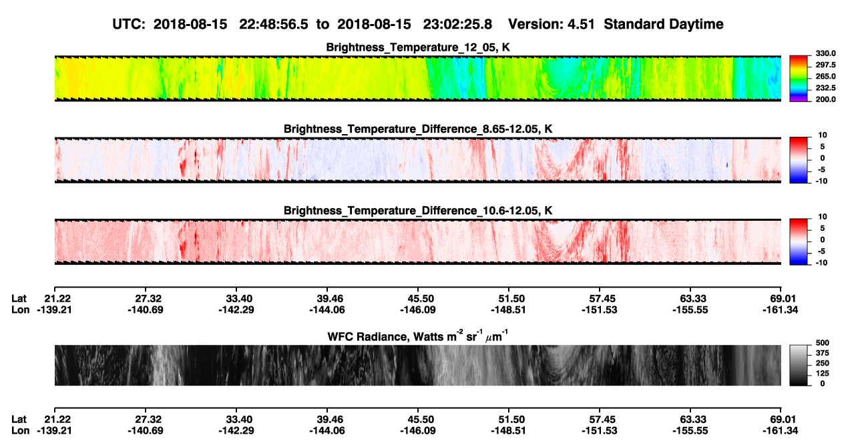Click the WFC Radiance grayscale image strip
This screenshot has width=868, height=445.
[x=417, y=365]
